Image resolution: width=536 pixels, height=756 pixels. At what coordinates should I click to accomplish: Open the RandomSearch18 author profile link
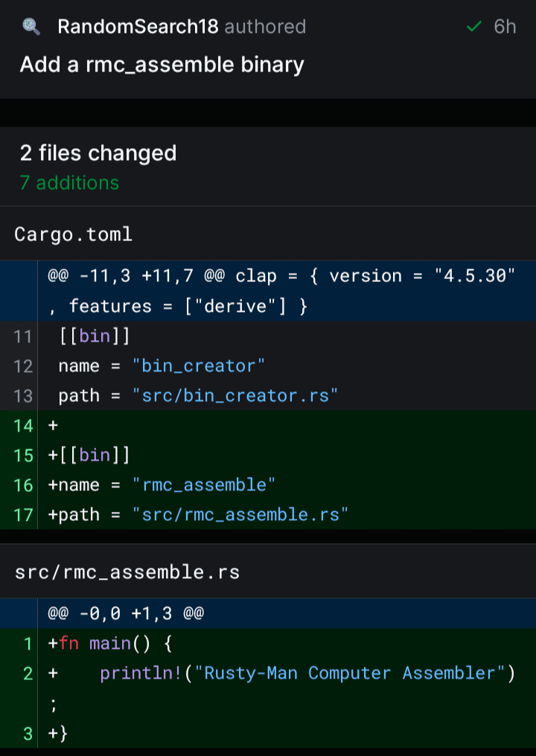tap(138, 27)
